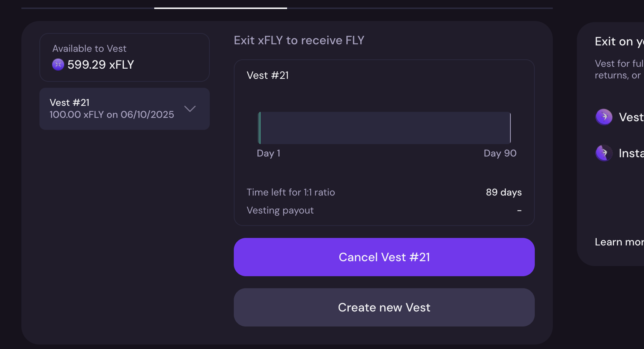Click the green start marker on the progress bar
The image size is (644, 349).
point(259,128)
